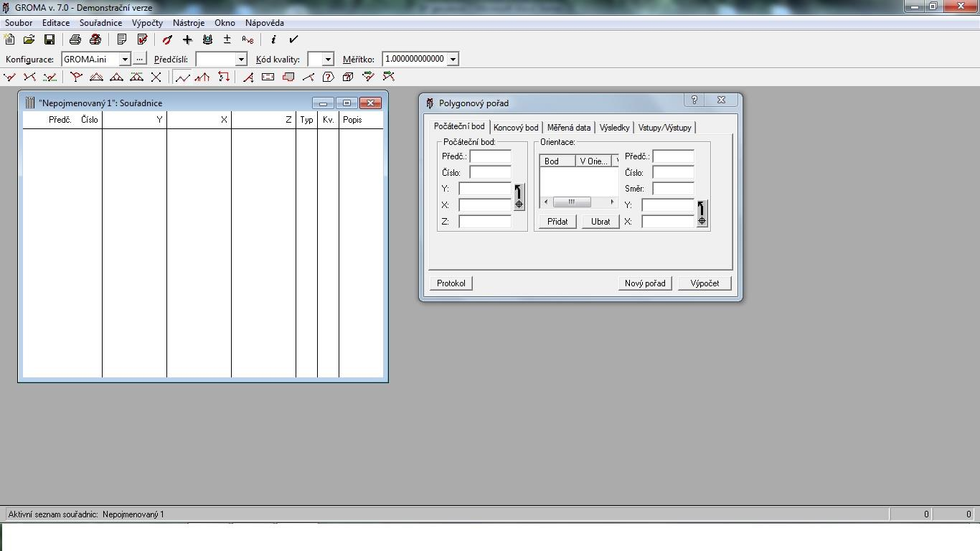Click the red-filled area icon
Viewport: 980px width, 551px height.
[288, 77]
